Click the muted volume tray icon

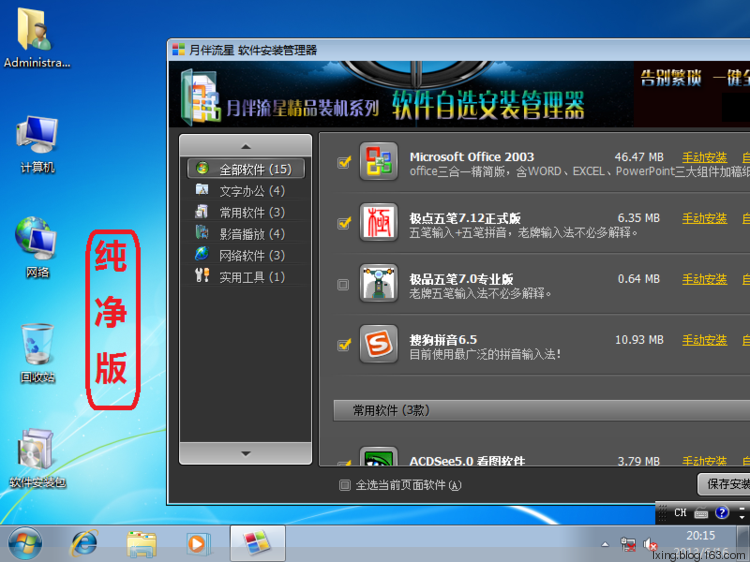(x=650, y=544)
